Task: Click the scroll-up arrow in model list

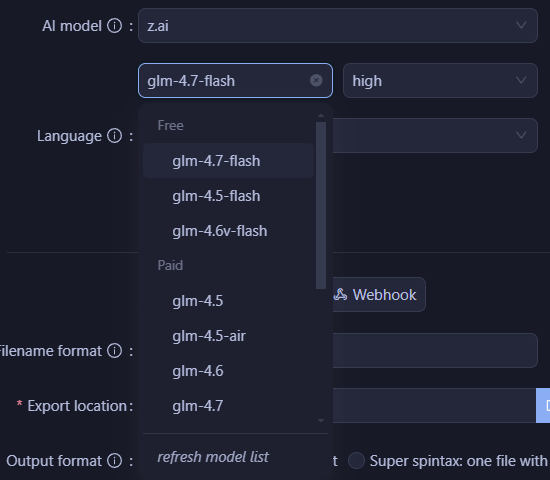Action: tap(321, 115)
